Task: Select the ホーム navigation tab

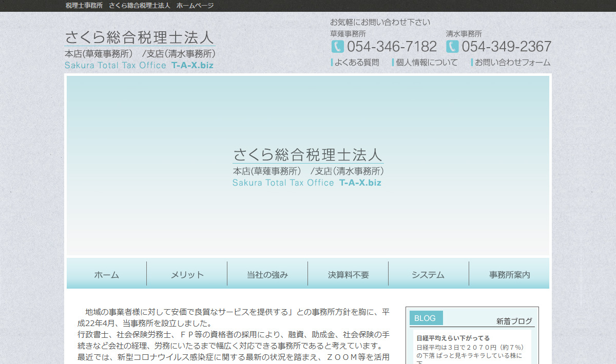Action: click(107, 274)
